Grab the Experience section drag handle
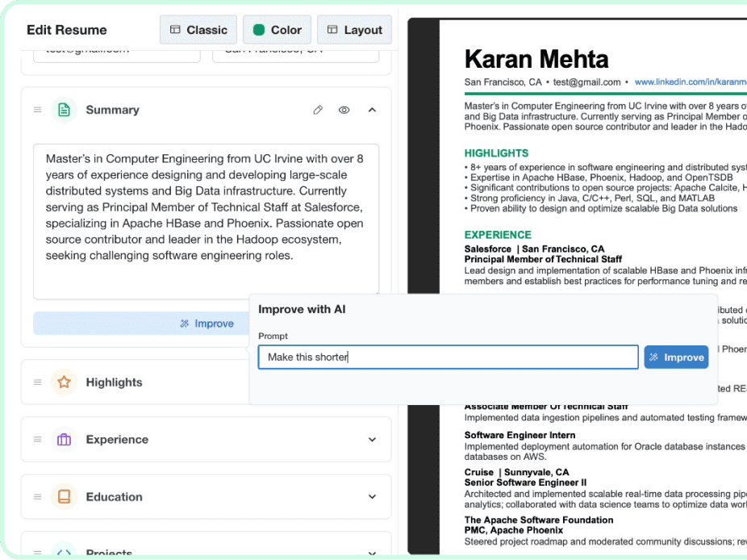This screenshot has width=747, height=560. [x=38, y=440]
